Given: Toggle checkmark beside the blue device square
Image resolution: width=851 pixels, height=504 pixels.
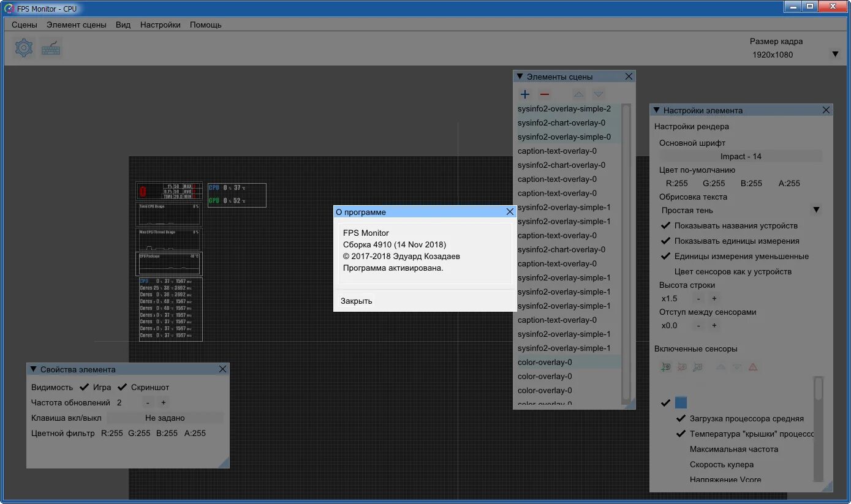Looking at the screenshot, I should click(x=665, y=402).
